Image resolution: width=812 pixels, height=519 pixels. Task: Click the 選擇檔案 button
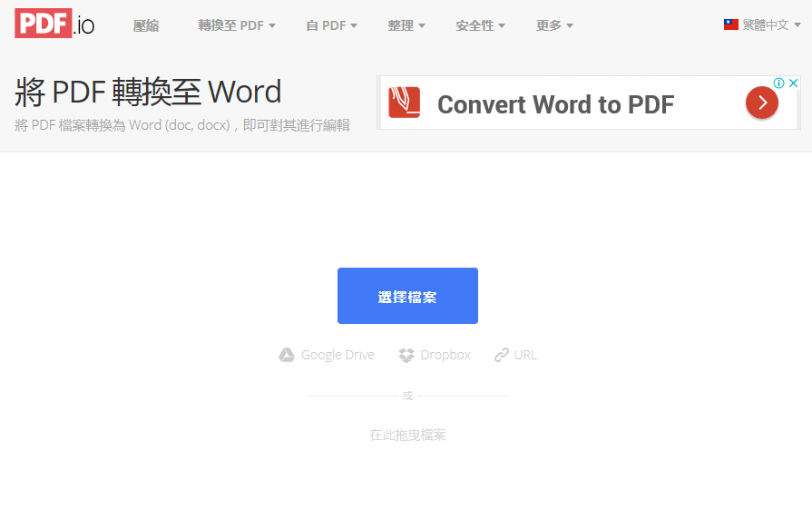[407, 296]
